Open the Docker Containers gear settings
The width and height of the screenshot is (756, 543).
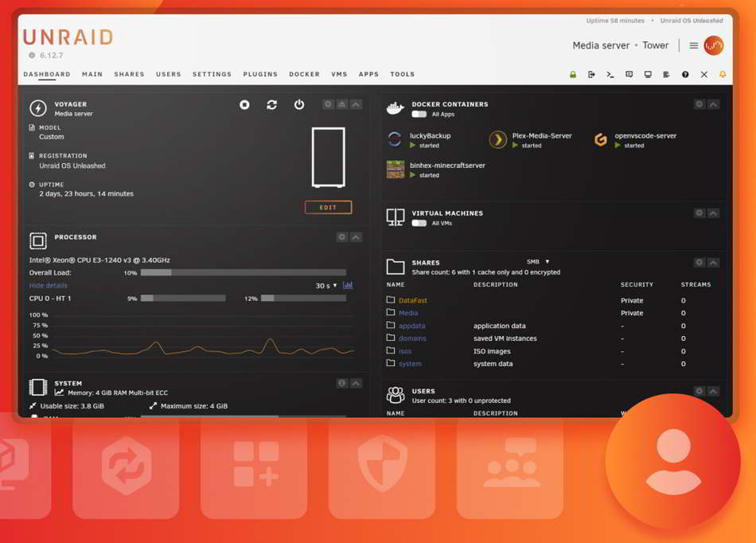click(x=699, y=104)
